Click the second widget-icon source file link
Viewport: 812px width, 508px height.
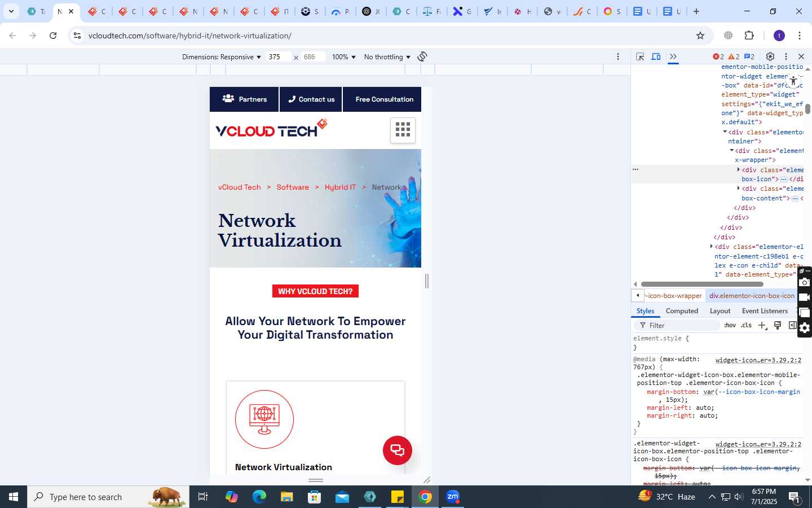pos(758,444)
